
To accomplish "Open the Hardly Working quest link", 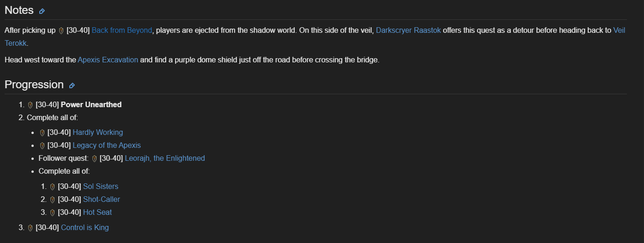I will click(97, 133).
